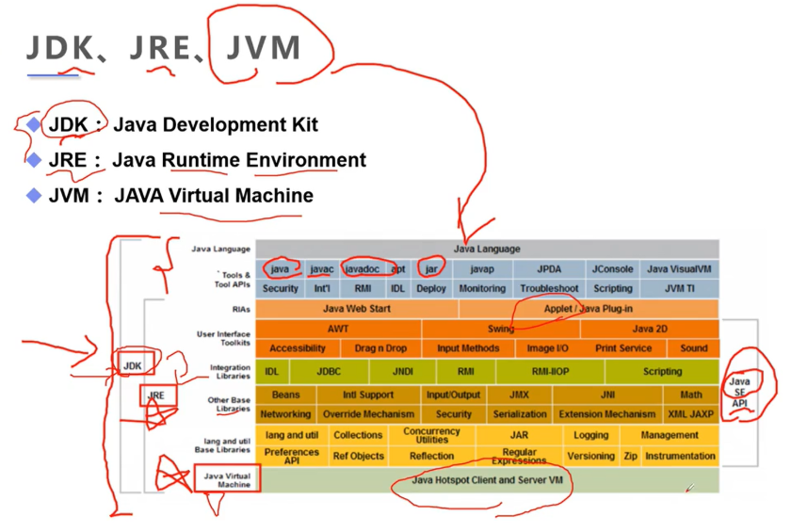Click the 'jar' tool cell
807x532 pixels.
431,269
